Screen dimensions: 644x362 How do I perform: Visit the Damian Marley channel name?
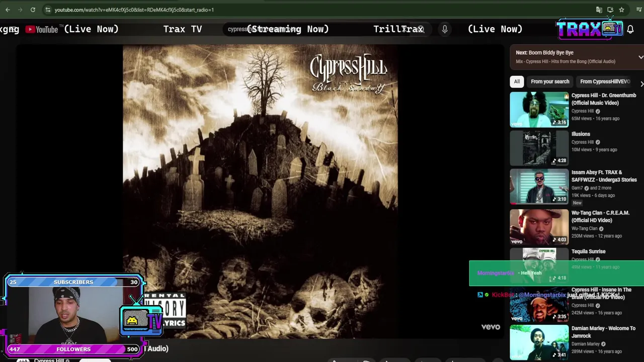pos(585,344)
